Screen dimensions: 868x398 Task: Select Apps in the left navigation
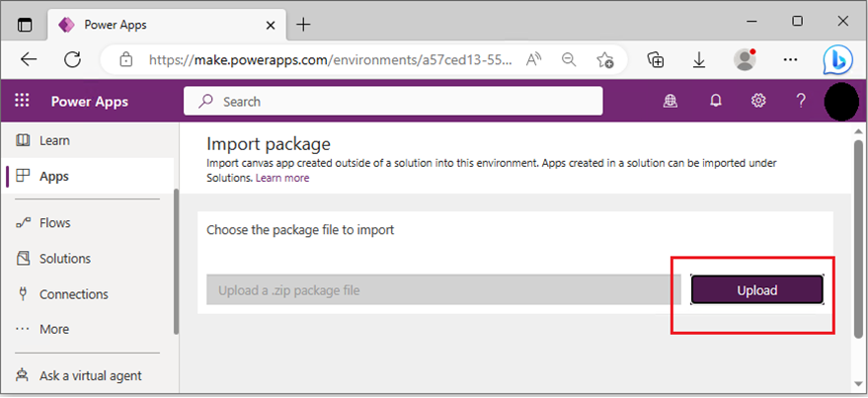click(54, 176)
